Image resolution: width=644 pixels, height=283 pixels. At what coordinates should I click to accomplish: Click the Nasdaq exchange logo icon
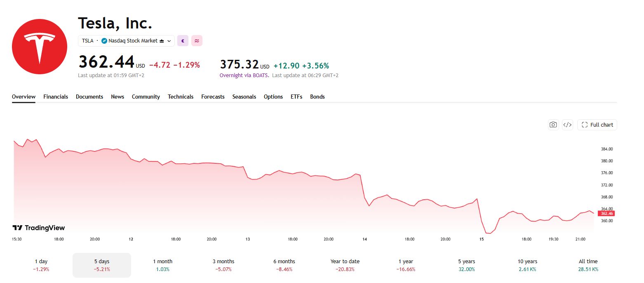[x=104, y=41]
